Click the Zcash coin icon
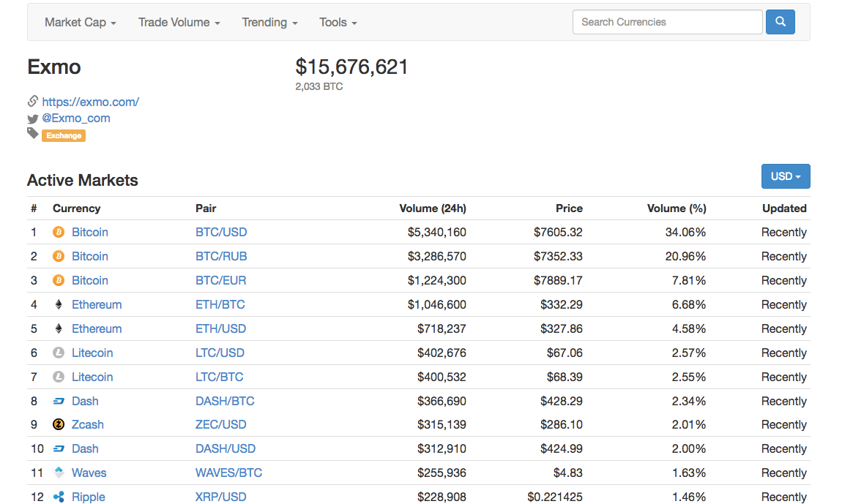This screenshot has height=504, width=853. pyautogui.click(x=59, y=424)
